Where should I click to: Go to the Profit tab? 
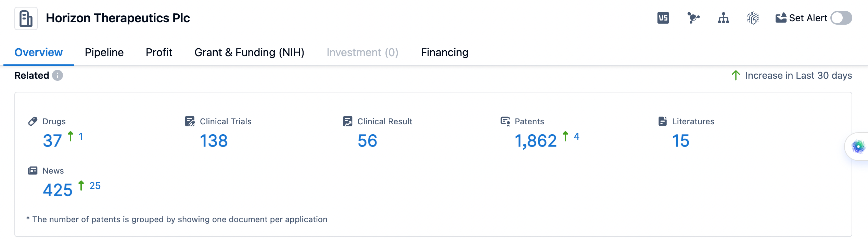pyautogui.click(x=159, y=52)
